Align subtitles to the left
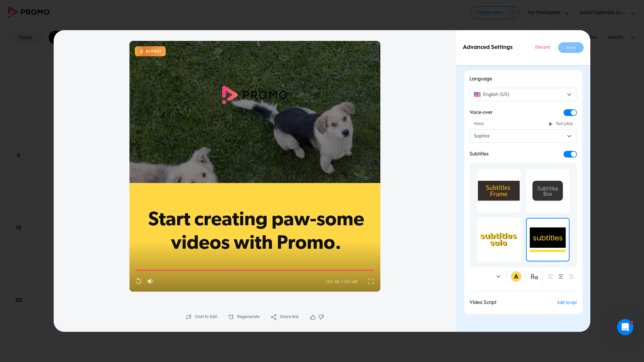Image resolution: width=644 pixels, height=362 pixels. 550,277
